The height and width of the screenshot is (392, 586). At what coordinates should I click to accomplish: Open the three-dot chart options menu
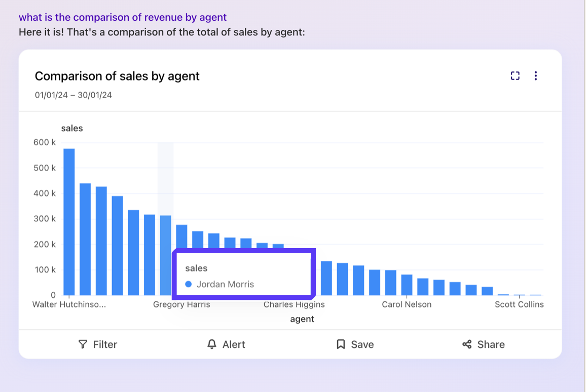click(536, 75)
